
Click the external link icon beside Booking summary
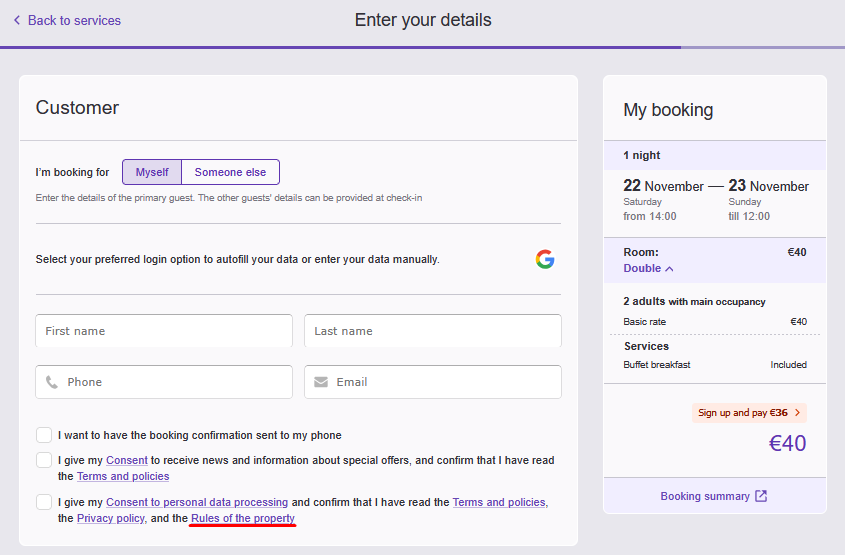tap(761, 496)
